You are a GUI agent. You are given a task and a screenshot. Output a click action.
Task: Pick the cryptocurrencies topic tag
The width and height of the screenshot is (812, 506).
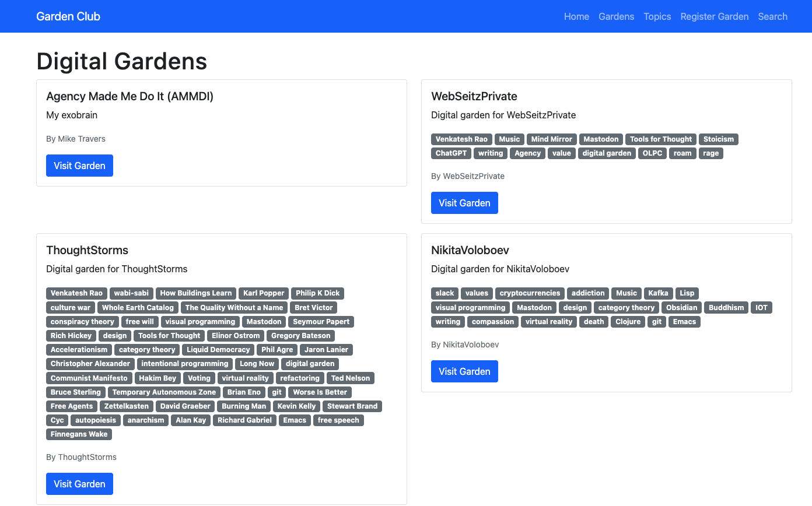pyautogui.click(x=530, y=293)
